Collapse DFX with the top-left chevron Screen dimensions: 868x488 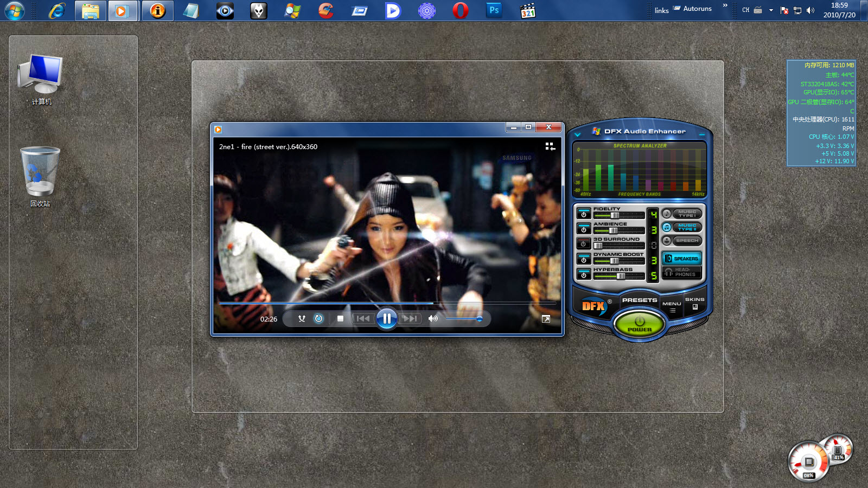point(578,134)
